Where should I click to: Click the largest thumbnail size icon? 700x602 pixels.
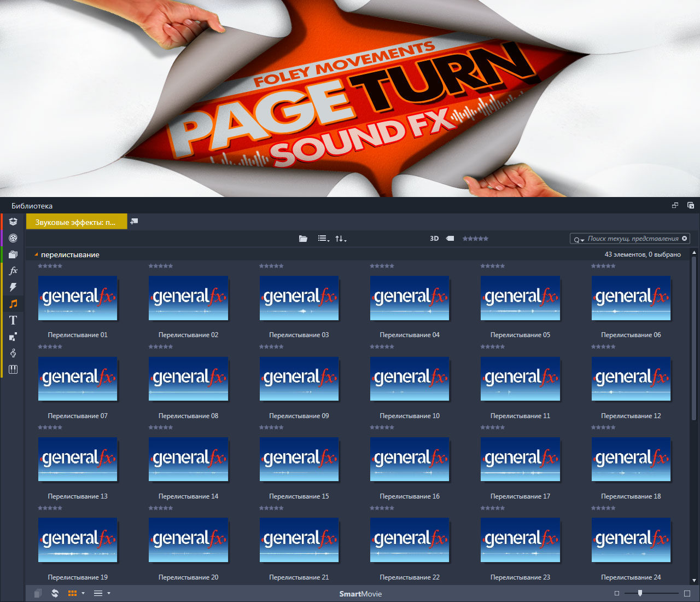687,593
